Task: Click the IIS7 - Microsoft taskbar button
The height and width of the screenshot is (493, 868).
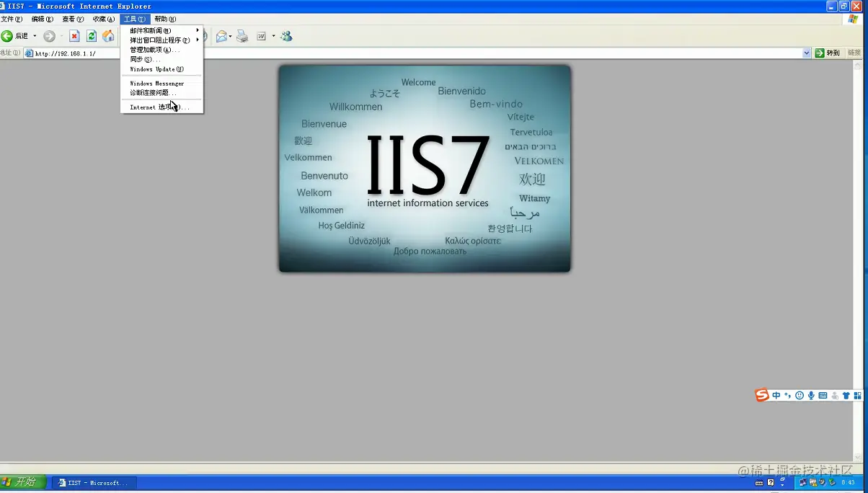Action: pos(94,483)
